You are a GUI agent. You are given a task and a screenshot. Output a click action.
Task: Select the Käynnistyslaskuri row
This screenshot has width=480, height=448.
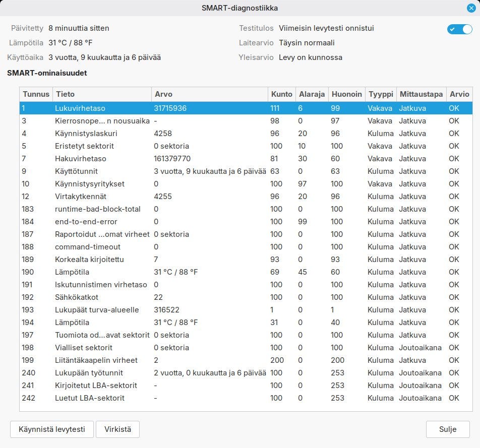pyautogui.click(x=246, y=134)
